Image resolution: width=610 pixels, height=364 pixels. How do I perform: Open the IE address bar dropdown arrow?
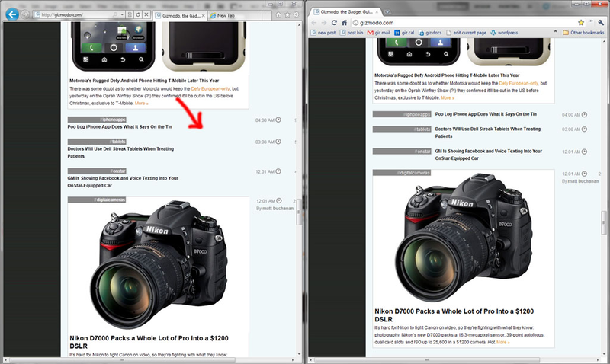point(122,14)
